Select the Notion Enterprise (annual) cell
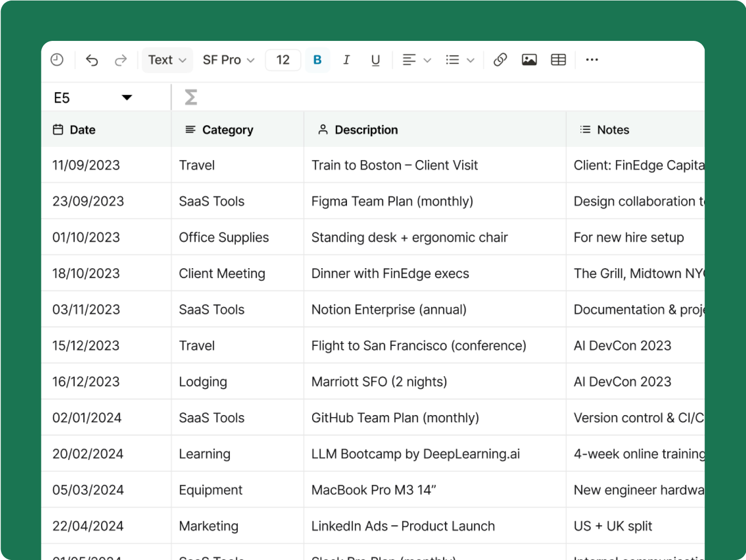 tap(435, 310)
